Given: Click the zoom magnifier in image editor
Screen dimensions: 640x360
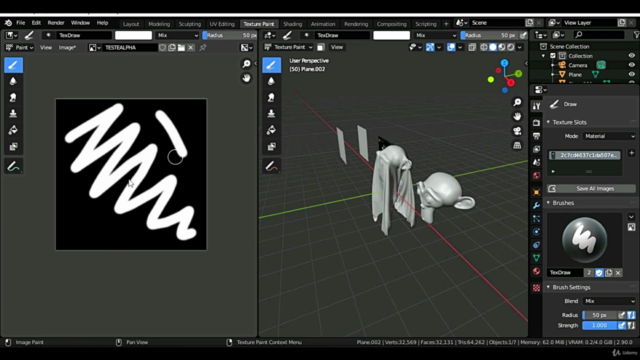Looking at the screenshot, I should pos(246,64).
